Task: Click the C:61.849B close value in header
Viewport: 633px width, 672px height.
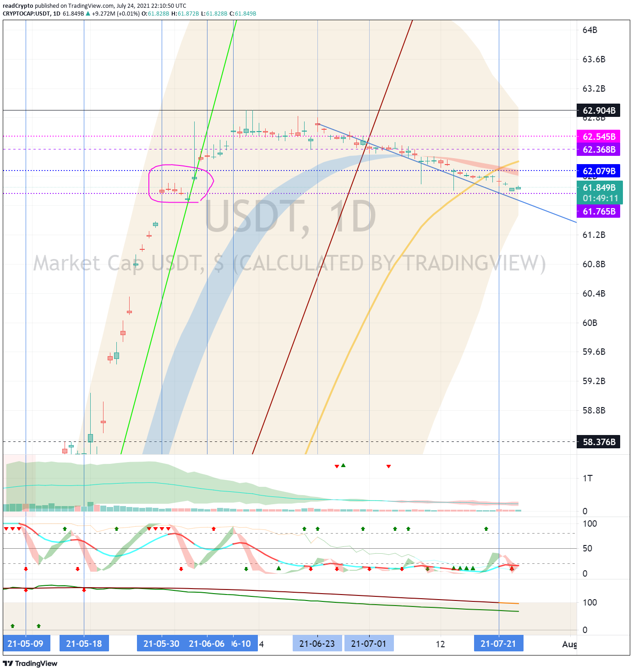Action: coord(243,14)
